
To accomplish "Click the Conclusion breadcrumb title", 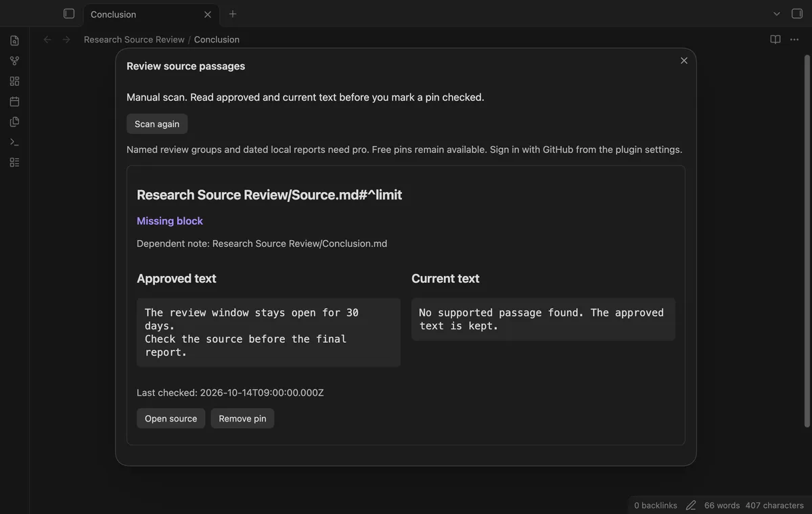I will (217, 39).
